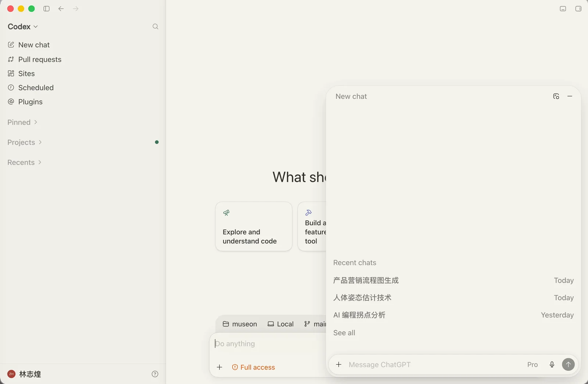This screenshot has width=588, height=384.
Task: Add attachment with Codex plus icon
Action: pyautogui.click(x=219, y=367)
